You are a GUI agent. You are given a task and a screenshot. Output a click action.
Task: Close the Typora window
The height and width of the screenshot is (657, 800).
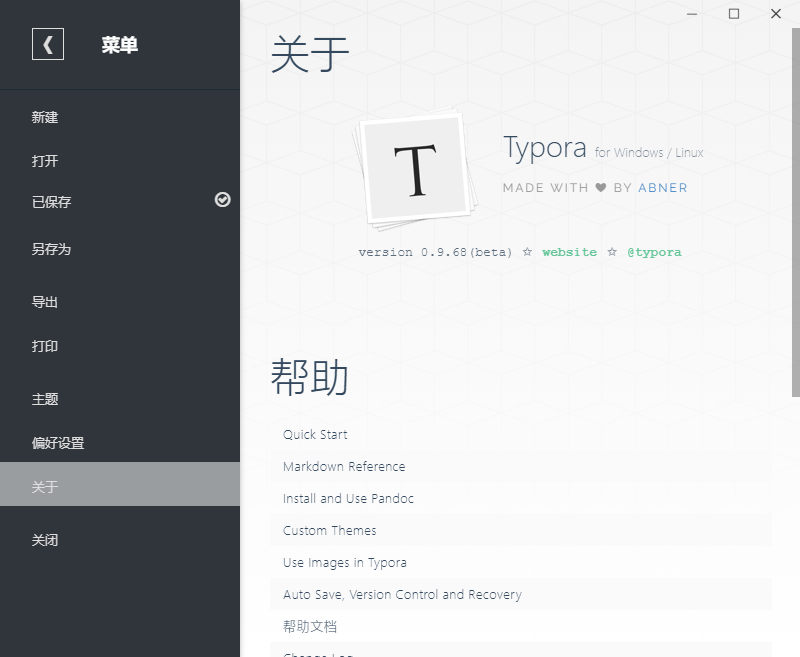click(x=776, y=14)
